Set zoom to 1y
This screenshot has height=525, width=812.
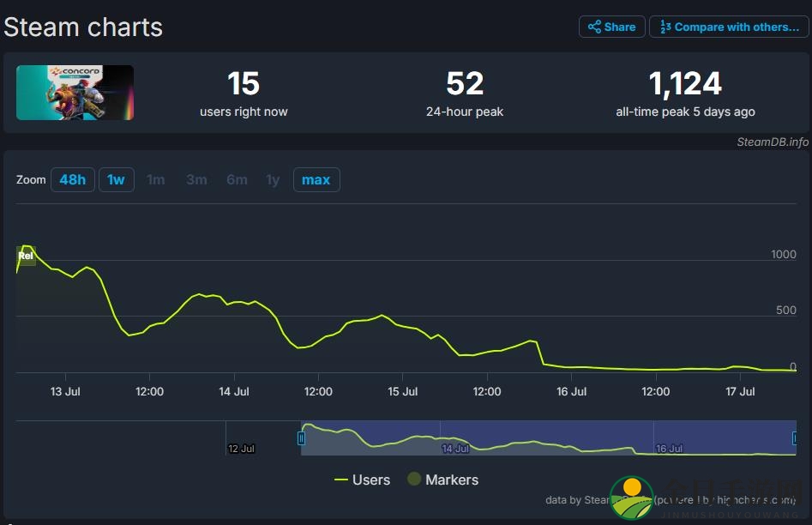[x=273, y=180]
